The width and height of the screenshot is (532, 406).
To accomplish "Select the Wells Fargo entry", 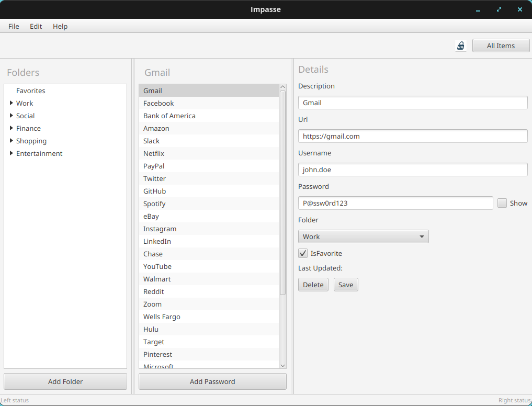I will (209, 317).
